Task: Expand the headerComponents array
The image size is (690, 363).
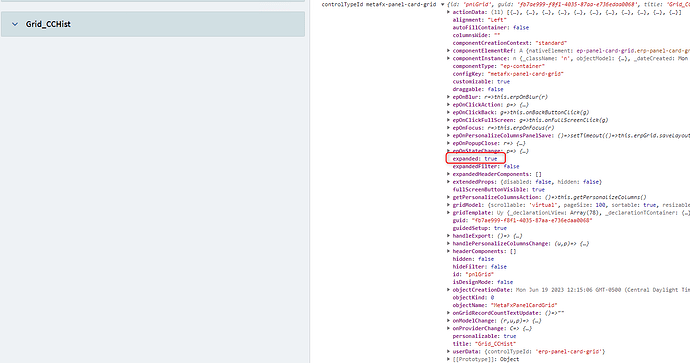Action: 448,251
